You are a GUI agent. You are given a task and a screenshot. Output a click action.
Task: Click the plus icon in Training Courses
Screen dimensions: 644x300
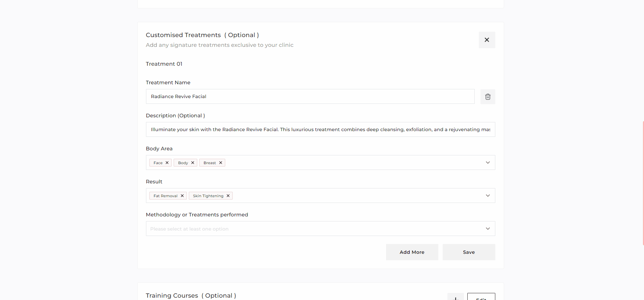(x=455, y=297)
